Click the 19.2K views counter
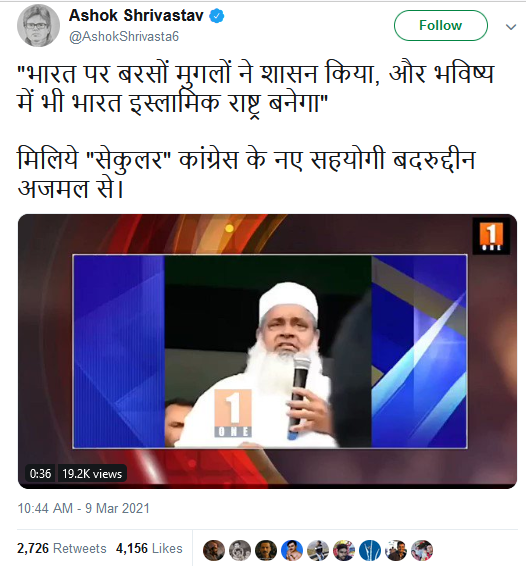Screen dimensions: 526x566 click(x=92, y=473)
